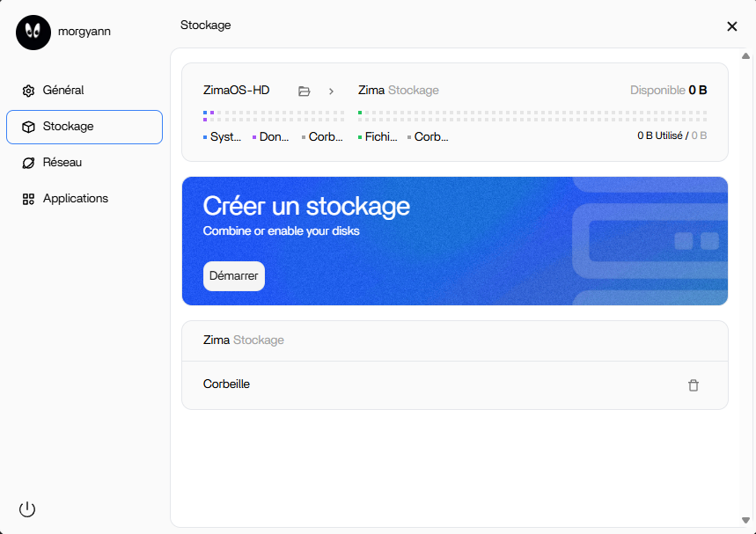Click the Zima Stockage usage bar
This screenshot has height=534, width=756.
(532, 116)
